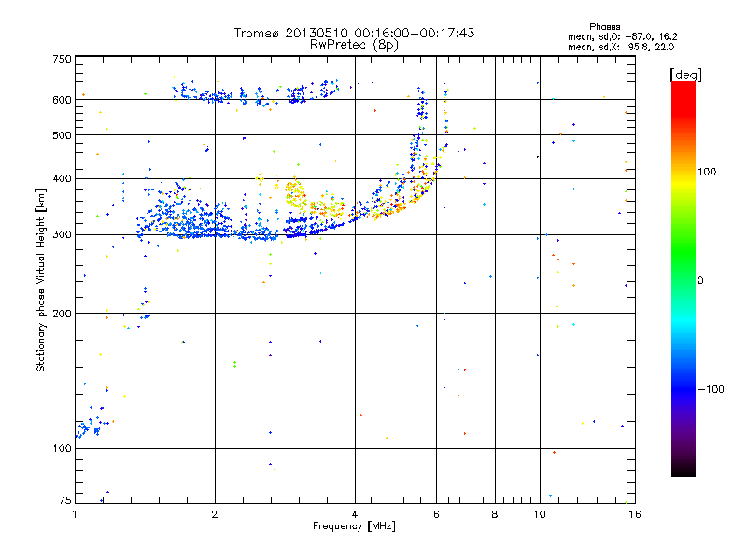Click the x-axis tick label '8'
Viewport: 747px width, 560px height.
(x=495, y=514)
